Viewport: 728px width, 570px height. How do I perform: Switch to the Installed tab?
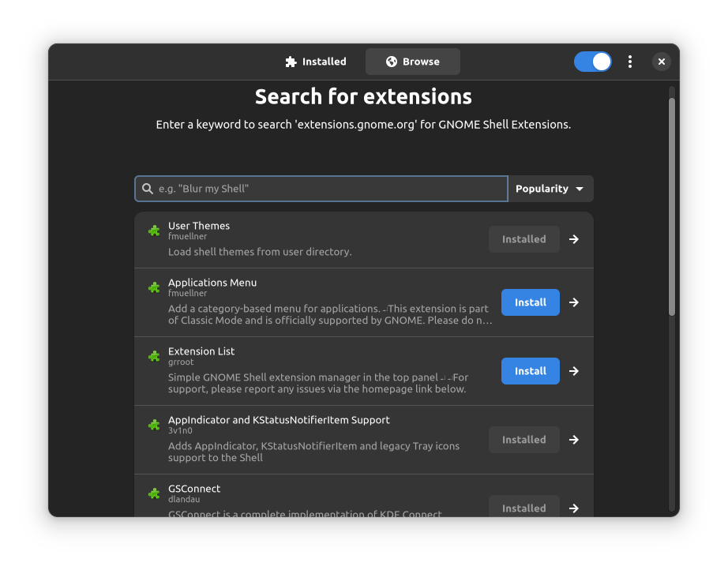coord(316,61)
